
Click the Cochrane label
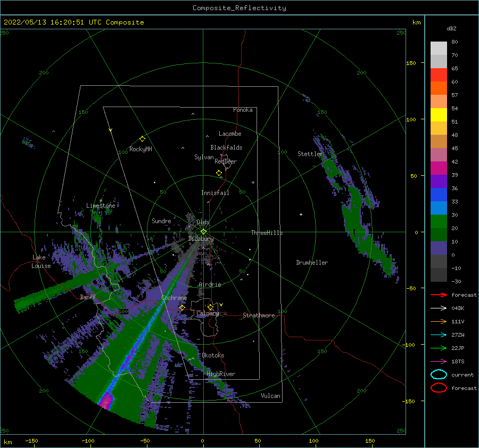(x=174, y=298)
